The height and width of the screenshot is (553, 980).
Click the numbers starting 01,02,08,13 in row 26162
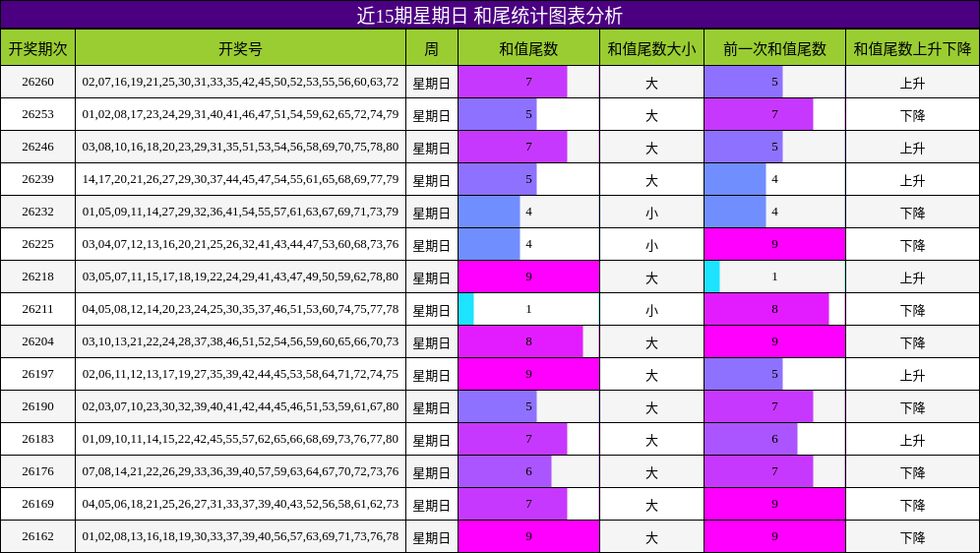tap(241, 536)
